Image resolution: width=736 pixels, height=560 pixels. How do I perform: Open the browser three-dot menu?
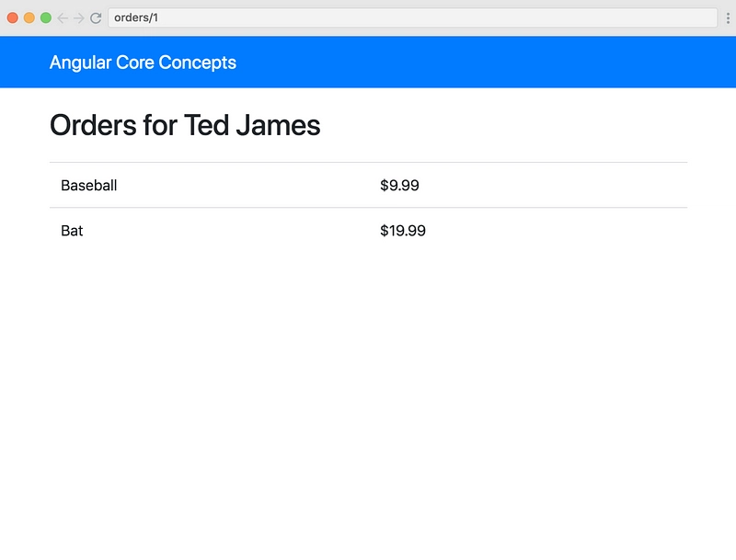pos(728,17)
